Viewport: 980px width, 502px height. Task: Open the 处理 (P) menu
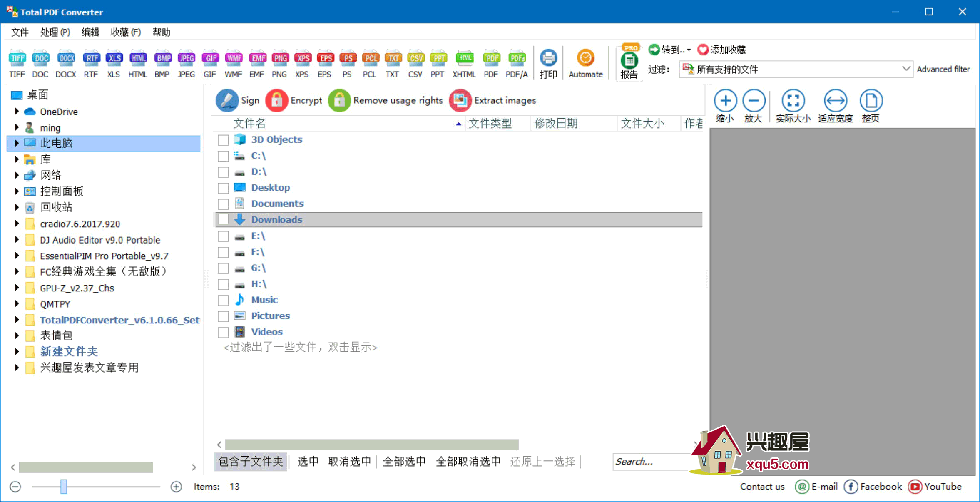coord(55,32)
